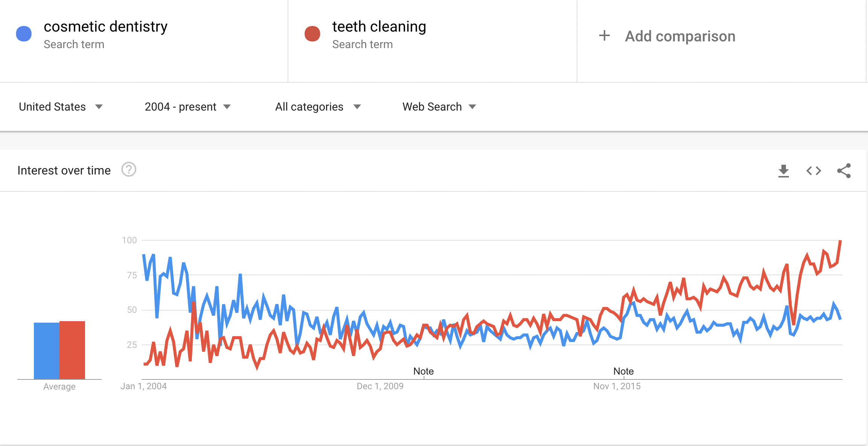Click the red line peak at 100

(x=840, y=241)
